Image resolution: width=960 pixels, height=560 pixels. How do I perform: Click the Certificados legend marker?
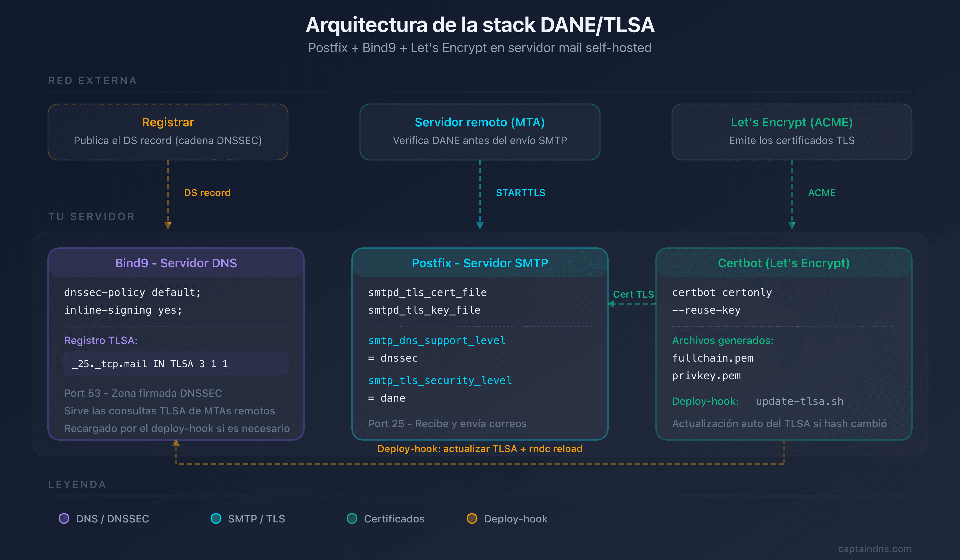point(352,518)
